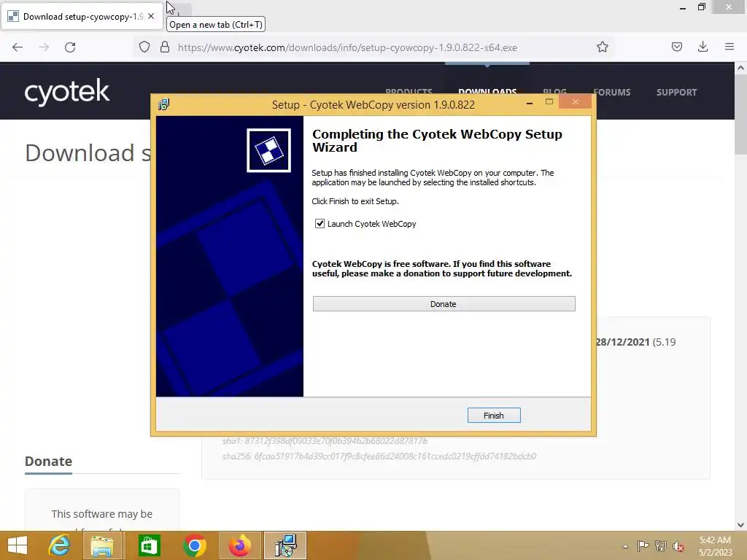The image size is (747, 560).
Task: Click the Donate button in Setup dialog
Action: 444,304
